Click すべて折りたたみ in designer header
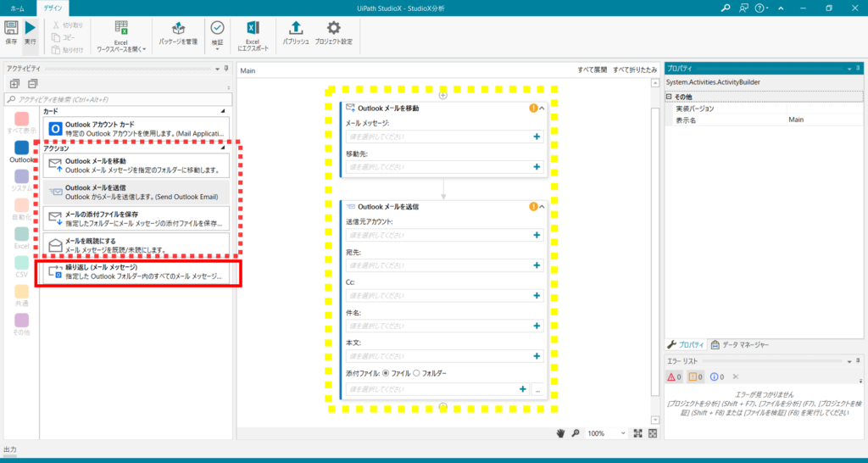Viewport: 868px width, 463px height. 634,70
